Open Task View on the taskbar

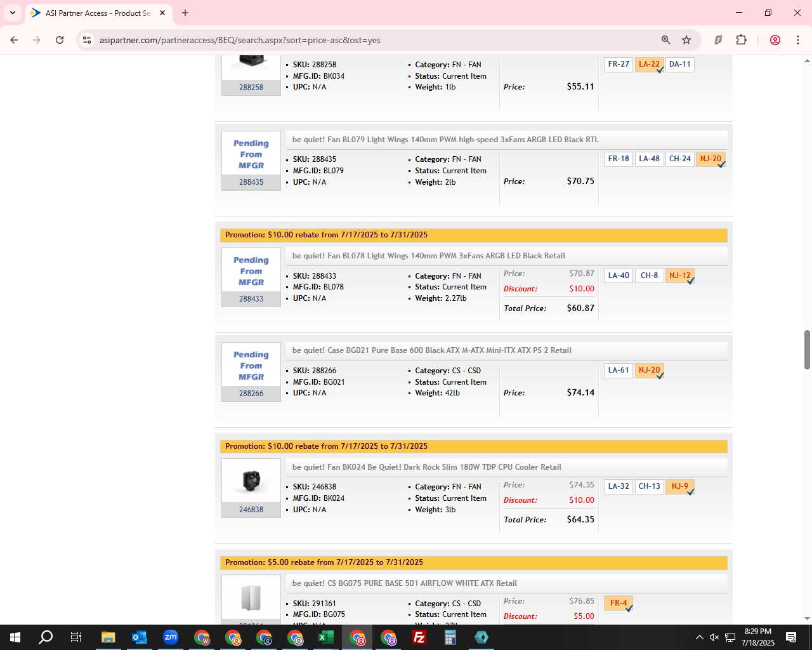(75, 637)
